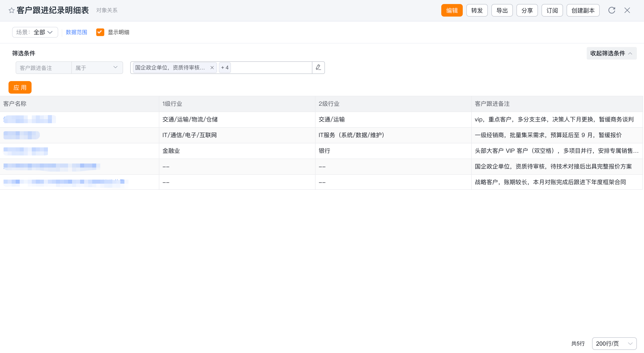Click the 创建副本 button
The image size is (644, 353).
[x=583, y=10]
